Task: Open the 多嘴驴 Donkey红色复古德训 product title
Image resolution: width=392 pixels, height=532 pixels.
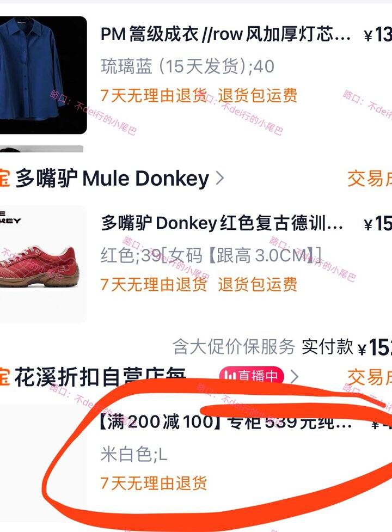Action: click(222, 224)
